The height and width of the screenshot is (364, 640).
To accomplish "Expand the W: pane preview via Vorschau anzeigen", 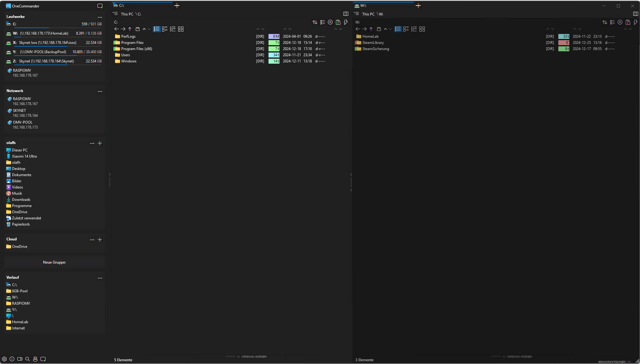I will coord(517,357).
